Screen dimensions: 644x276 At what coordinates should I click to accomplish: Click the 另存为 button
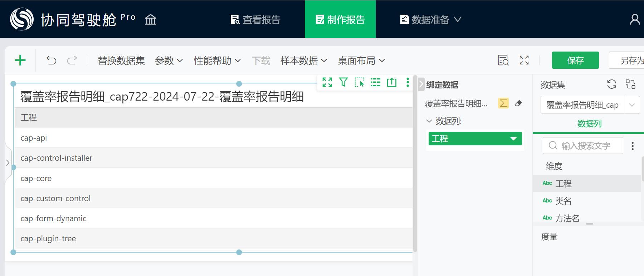click(x=627, y=60)
